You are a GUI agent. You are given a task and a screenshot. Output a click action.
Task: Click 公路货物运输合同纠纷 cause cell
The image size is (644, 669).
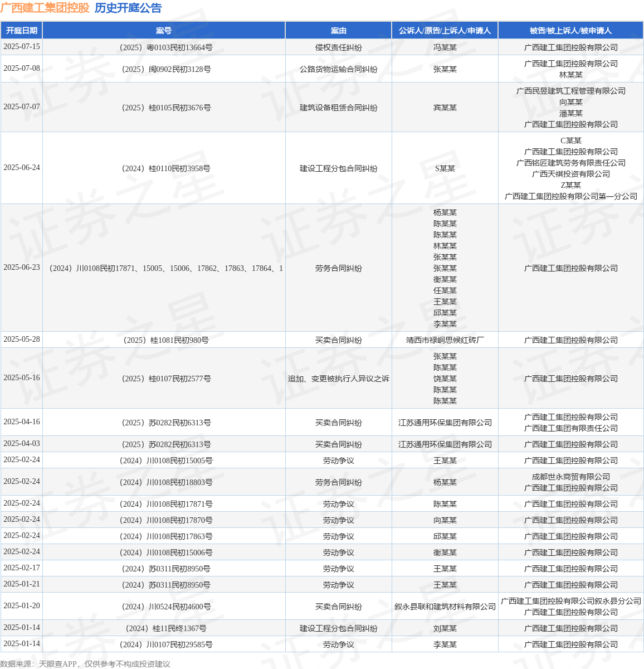pos(339,70)
